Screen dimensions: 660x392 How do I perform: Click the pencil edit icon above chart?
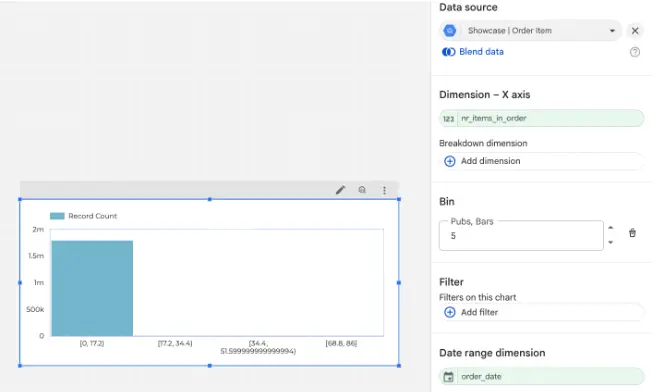point(341,190)
